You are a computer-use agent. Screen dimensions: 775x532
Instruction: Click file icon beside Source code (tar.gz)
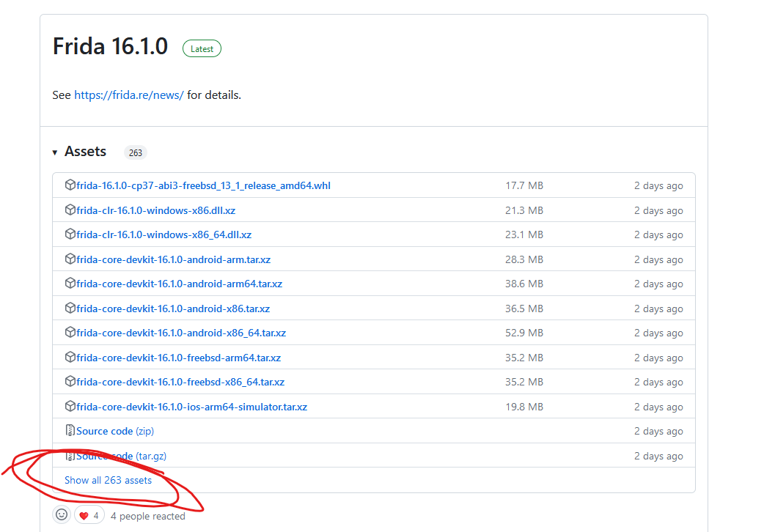pos(70,456)
